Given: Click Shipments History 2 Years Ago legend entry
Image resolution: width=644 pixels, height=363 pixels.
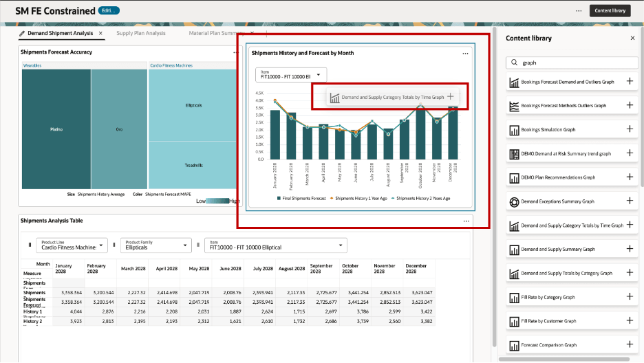Looking at the screenshot, I should point(420,198).
